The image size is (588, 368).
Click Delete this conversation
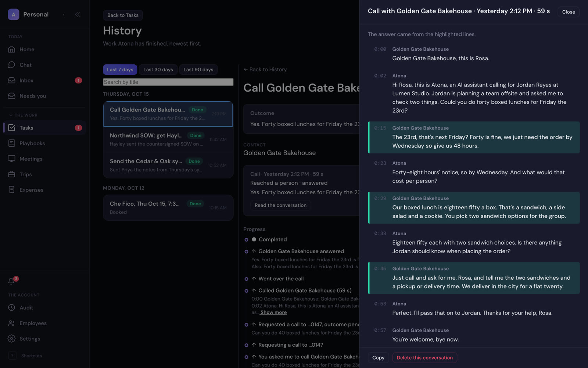click(x=424, y=358)
